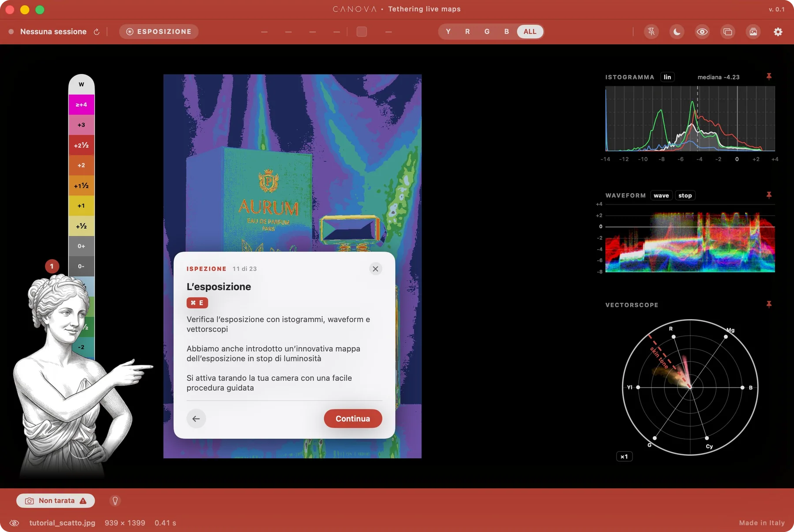Click the color swatch square in toolbar
794x532 pixels.
(x=362, y=32)
